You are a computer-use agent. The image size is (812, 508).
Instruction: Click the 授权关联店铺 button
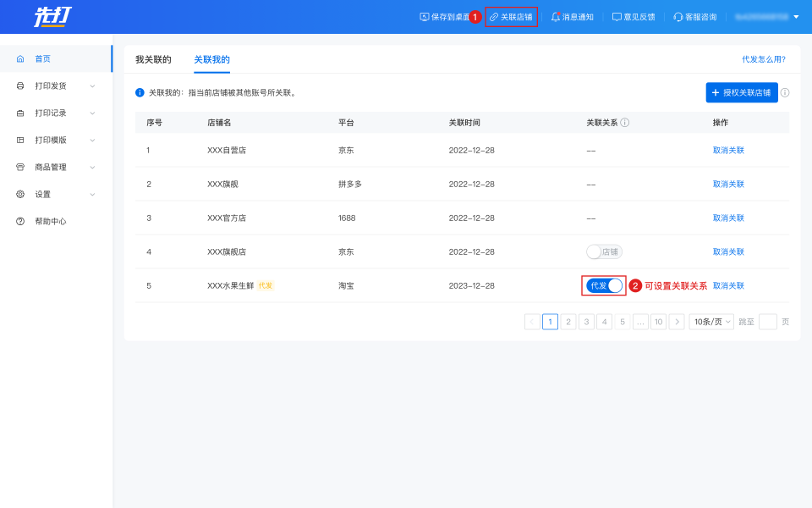click(741, 92)
